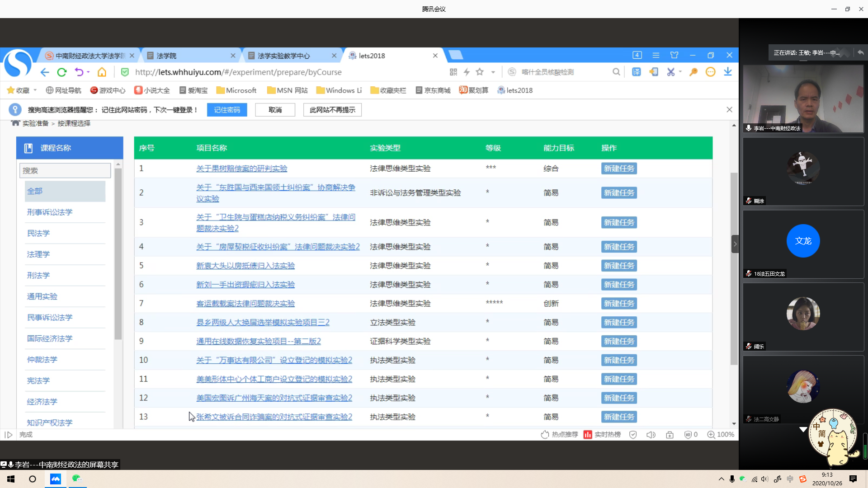Click 记住密码 button
The width and height of the screenshot is (868, 488).
pos(227,110)
